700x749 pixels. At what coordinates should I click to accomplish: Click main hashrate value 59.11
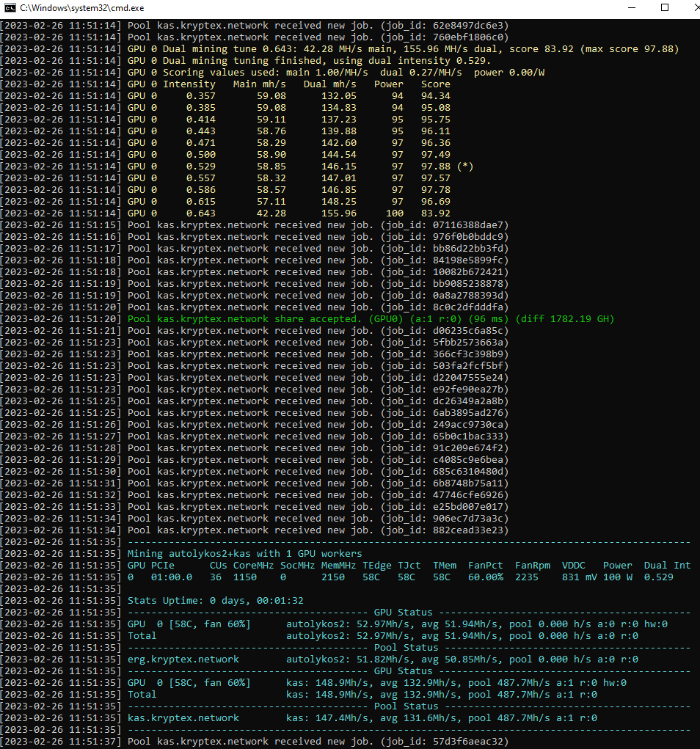[271, 120]
